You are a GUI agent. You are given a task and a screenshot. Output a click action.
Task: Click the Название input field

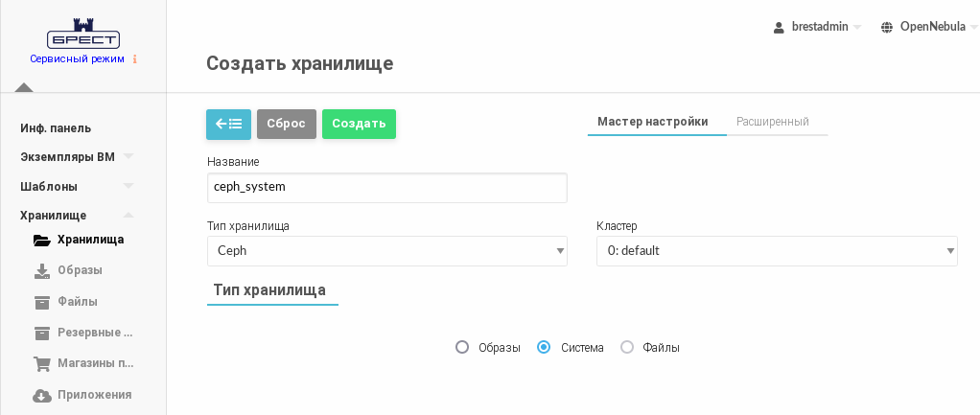[x=386, y=188]
